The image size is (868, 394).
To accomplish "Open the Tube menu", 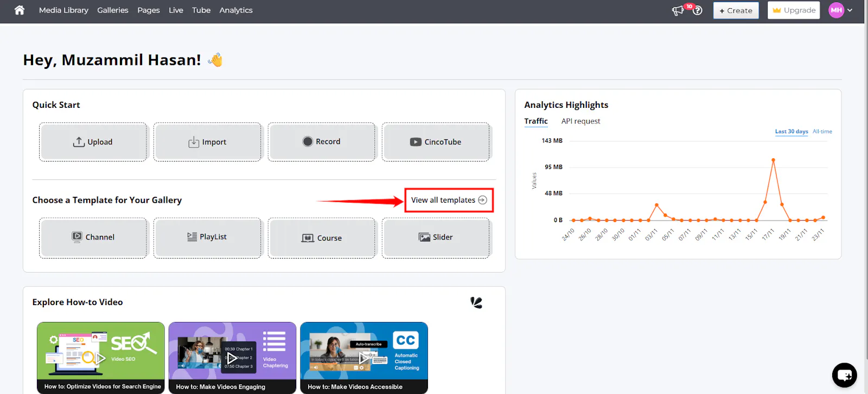I will tap(201, 10).
